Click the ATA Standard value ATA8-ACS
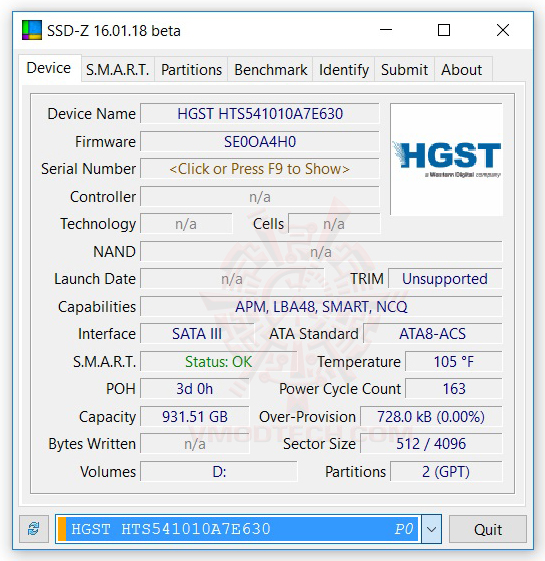This screenshot has height=561, width=545. coord(433,334)
